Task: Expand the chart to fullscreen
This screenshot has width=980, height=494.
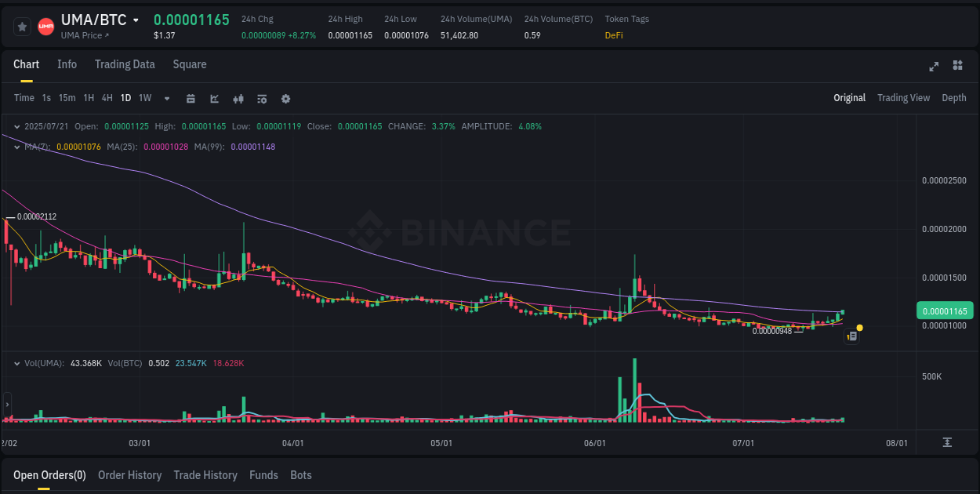Action: [x=934, y=67]
